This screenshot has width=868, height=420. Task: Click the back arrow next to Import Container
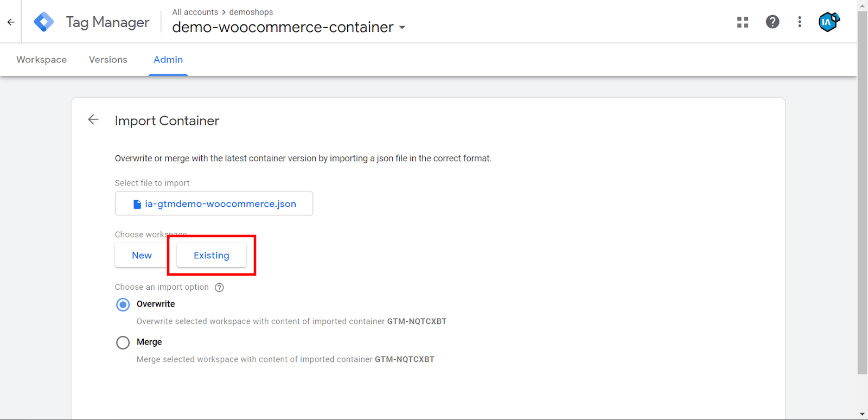click(x=93, y=120)
